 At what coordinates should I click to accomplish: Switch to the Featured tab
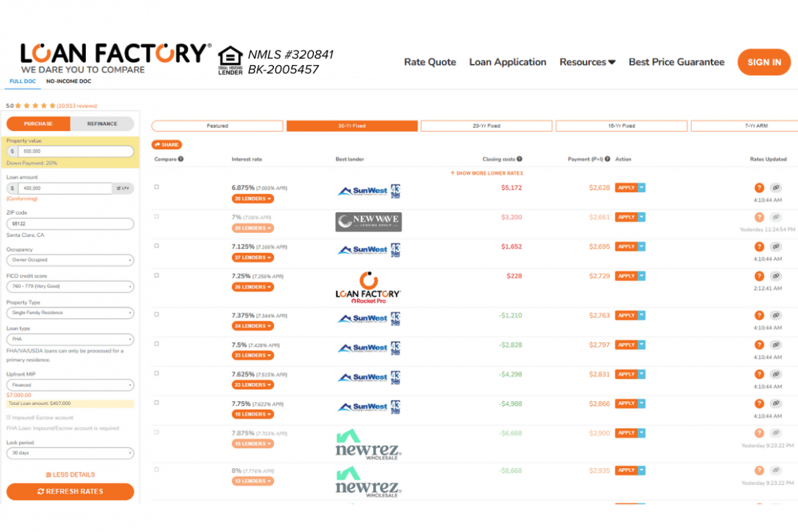(x=217, y=126)
